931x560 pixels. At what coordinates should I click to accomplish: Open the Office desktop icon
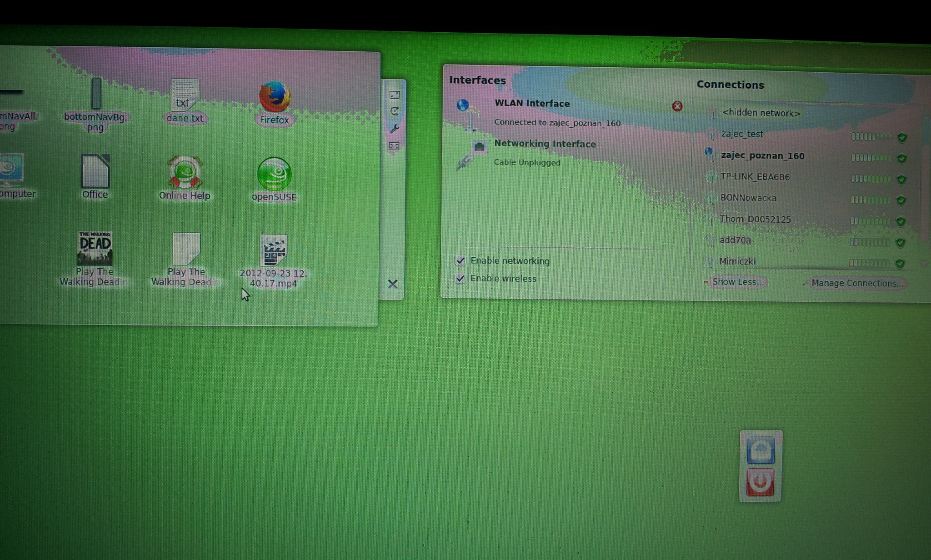pos(95,172)
